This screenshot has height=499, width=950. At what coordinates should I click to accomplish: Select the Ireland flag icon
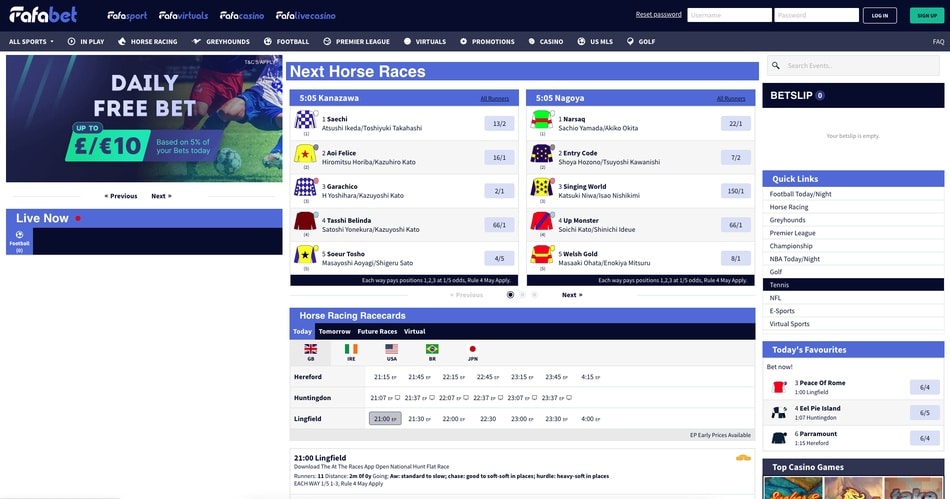[351, 349]
